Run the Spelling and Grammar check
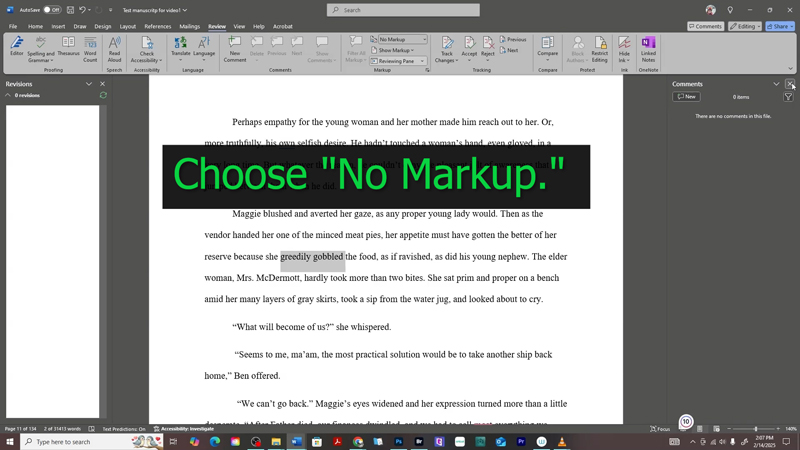800x450 pixels. click(x=40, y=49)
